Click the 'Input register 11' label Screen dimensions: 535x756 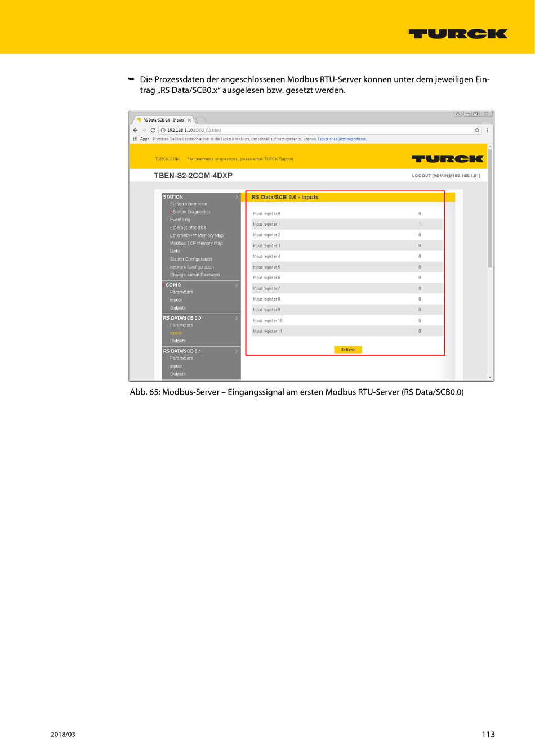click(x=267, y=332)
